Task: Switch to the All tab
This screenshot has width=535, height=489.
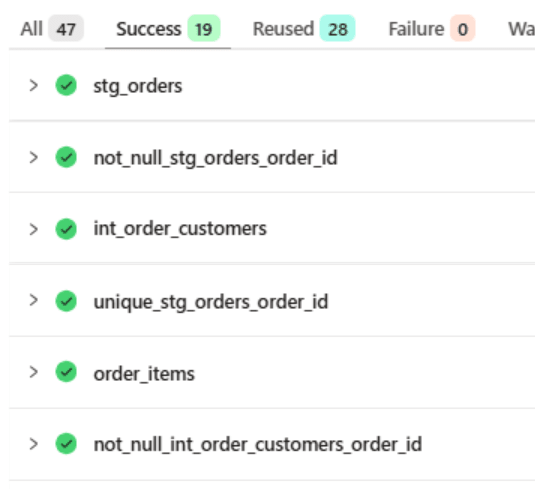Action: pyautogui.click(x=52, y=29)
